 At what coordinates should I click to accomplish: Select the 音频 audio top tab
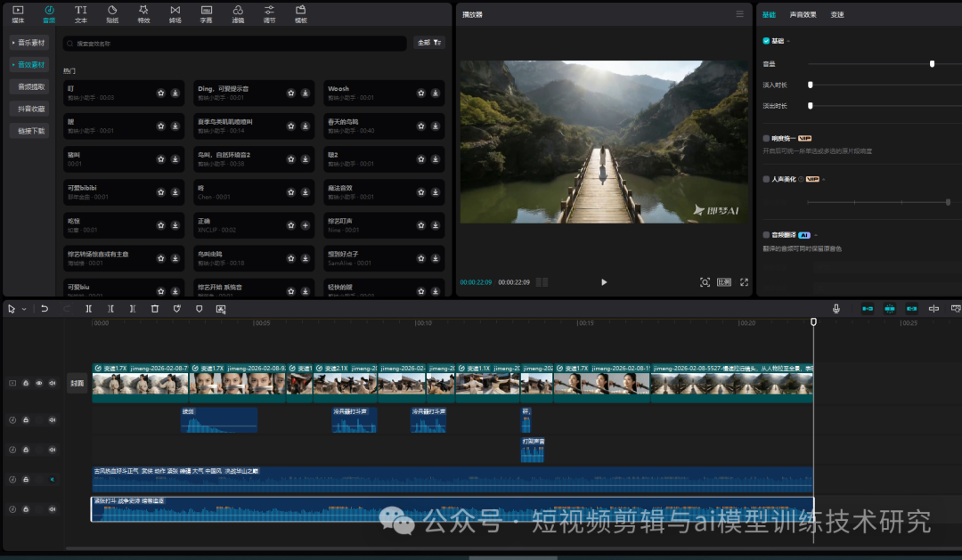49,14
